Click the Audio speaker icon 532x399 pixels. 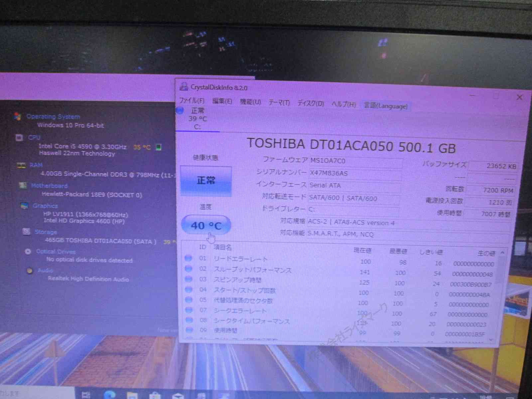(x=30, y=271)
